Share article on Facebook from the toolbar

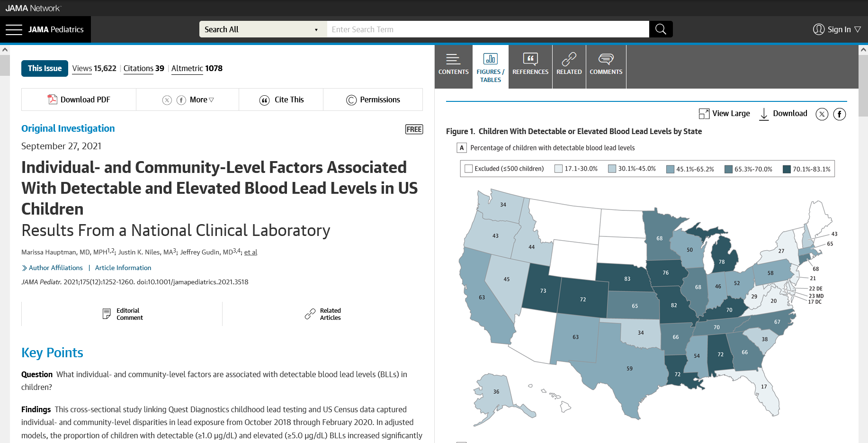181,100
